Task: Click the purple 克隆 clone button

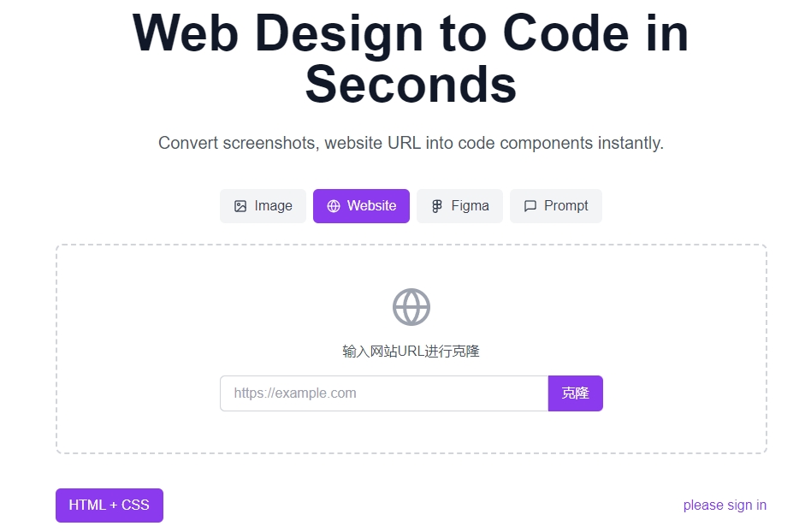Action: pos(576,393)
